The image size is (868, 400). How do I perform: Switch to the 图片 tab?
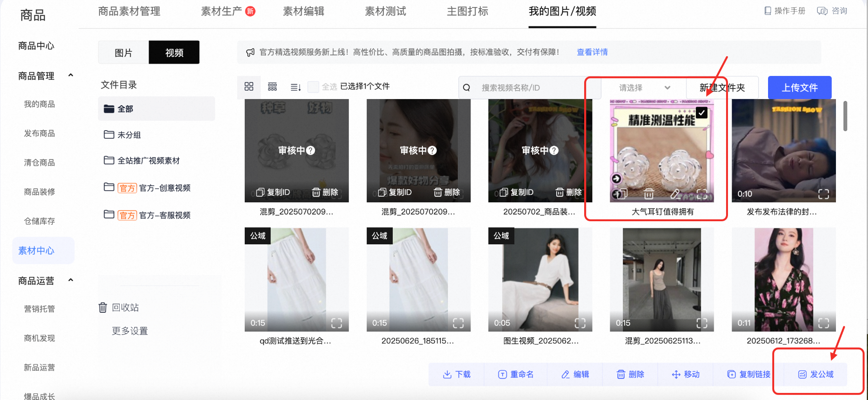tap(124, 52)
